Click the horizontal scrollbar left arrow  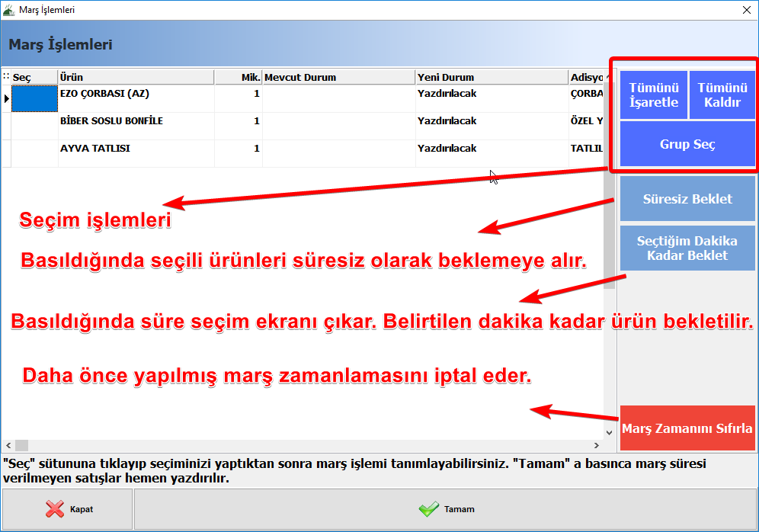(x=8, y=445)
